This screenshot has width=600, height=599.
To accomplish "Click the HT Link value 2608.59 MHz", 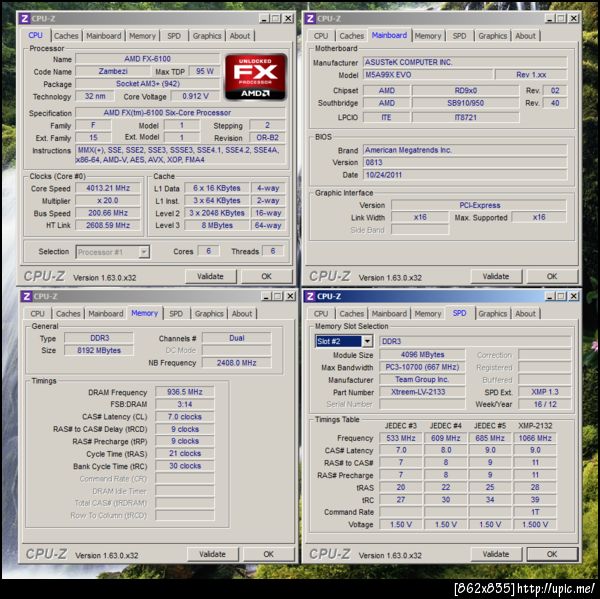I will 108,225.
